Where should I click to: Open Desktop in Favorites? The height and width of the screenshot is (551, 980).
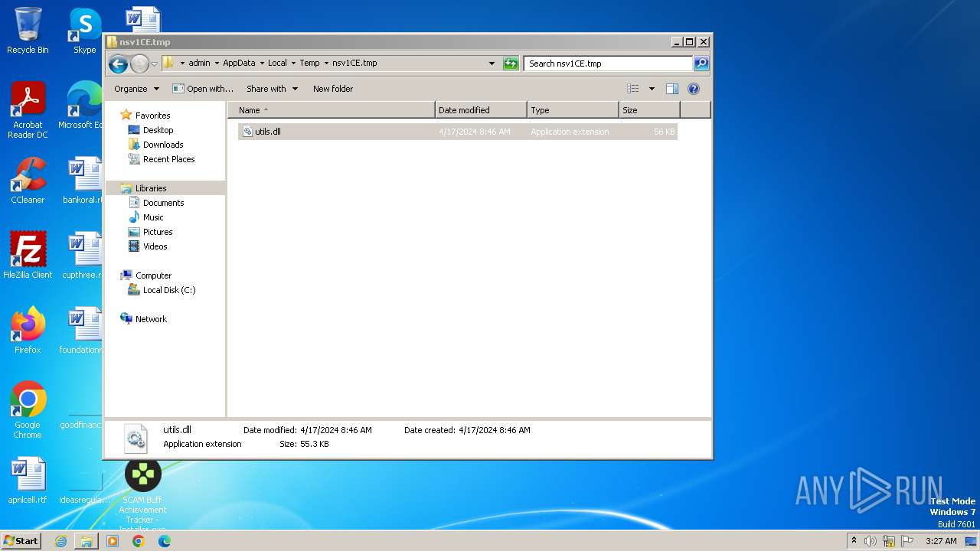158,130
